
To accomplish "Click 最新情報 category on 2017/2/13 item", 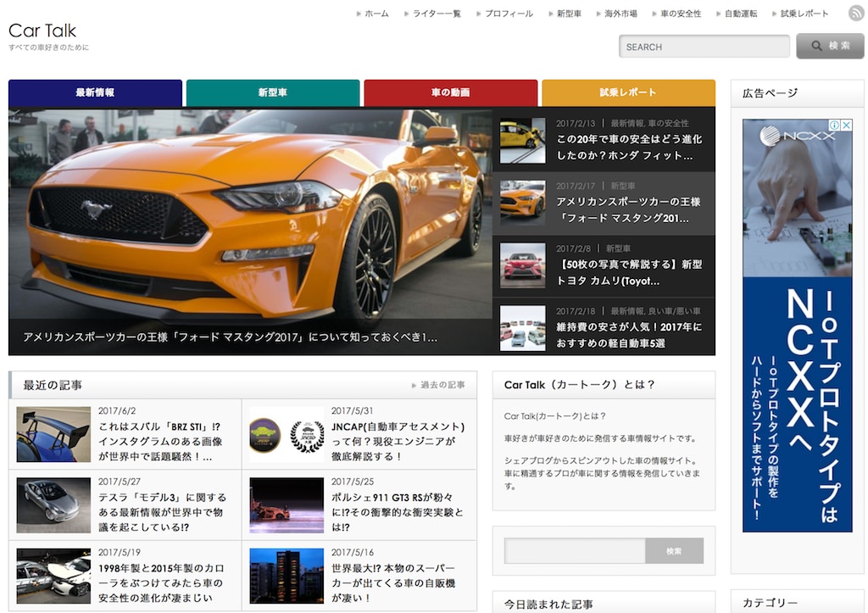I will [x=626, y=124].
